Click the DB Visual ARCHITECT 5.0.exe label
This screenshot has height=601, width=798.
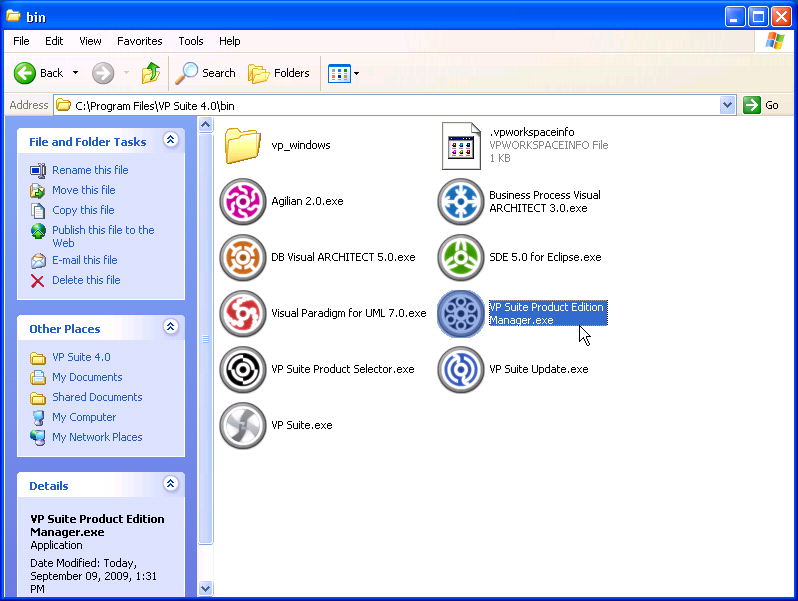(x=344, y=257)
